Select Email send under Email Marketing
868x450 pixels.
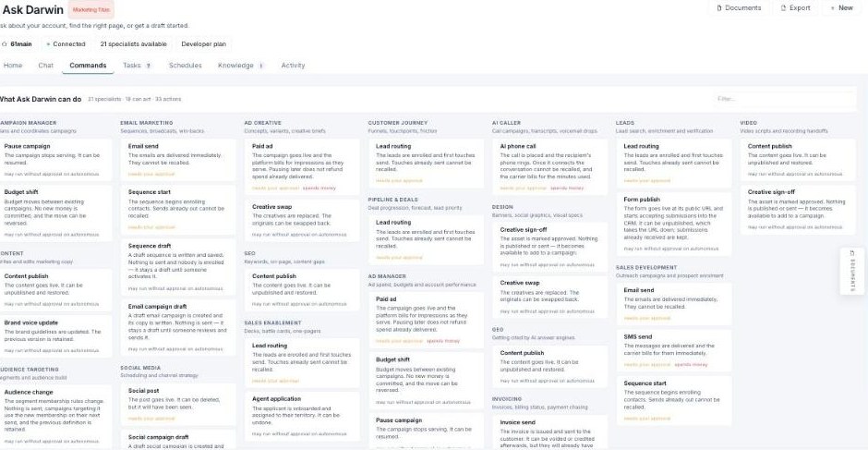coord(177,160)
